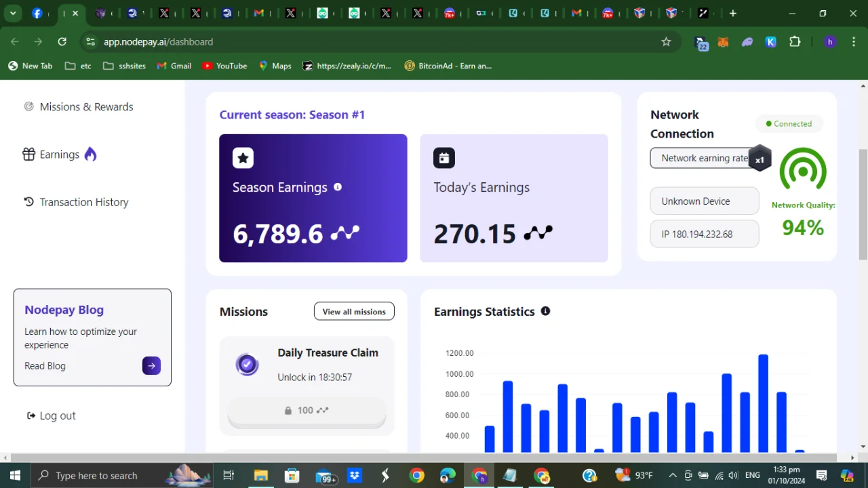Screen dimensions: 868x488
Task: Click the Network earning rate field
Action: coord(705,158)
